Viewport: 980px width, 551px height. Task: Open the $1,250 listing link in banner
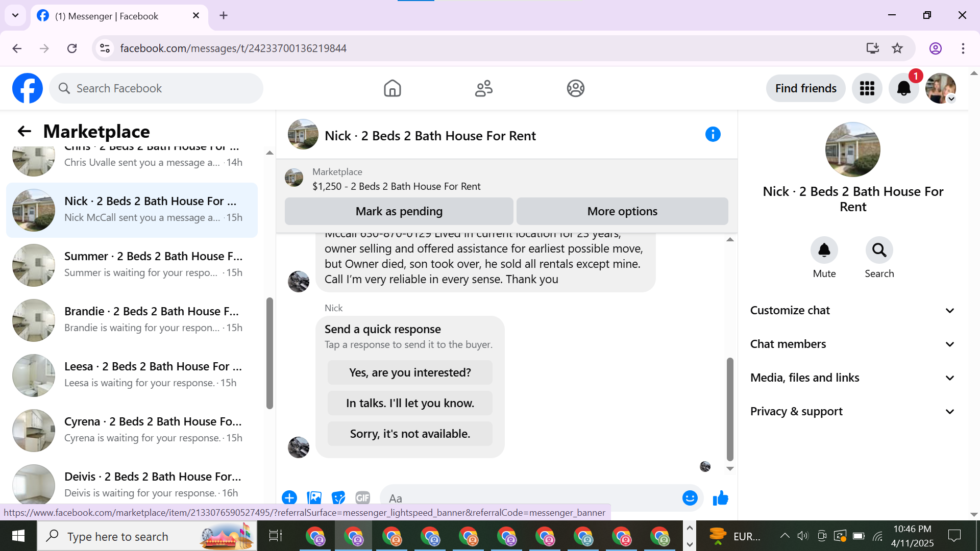[x=396, y=186]
